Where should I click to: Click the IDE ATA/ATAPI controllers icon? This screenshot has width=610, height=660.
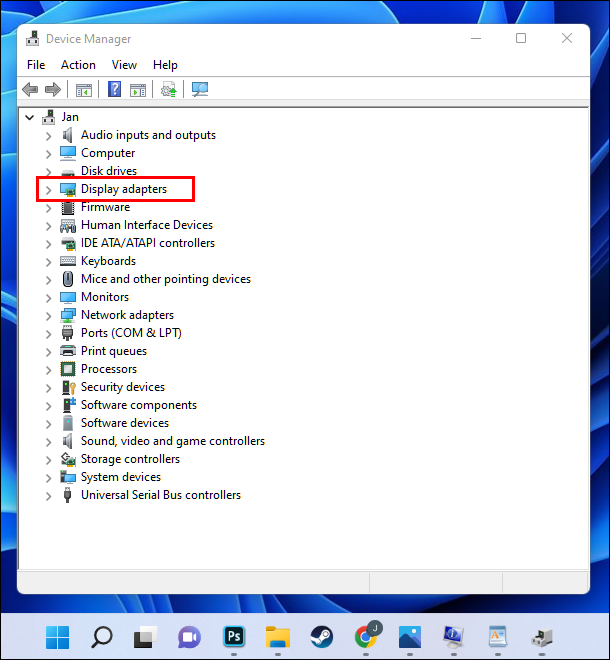[x=68, y=243]
